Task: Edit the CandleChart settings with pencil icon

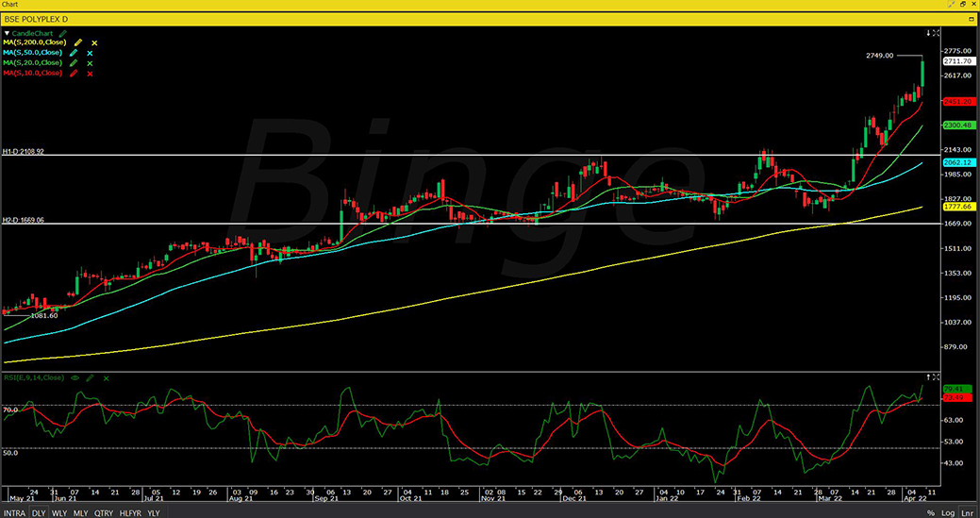Action: (x=62, y=32)
